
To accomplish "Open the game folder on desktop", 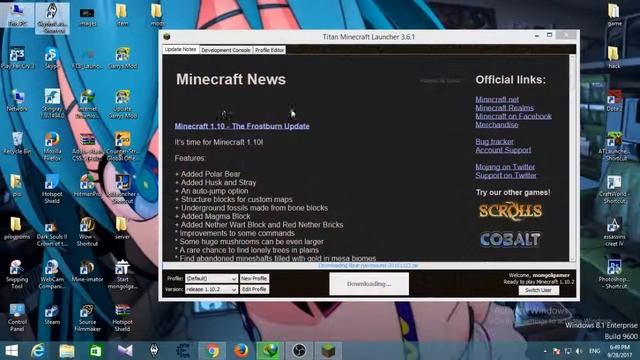I will click(614, 15).
